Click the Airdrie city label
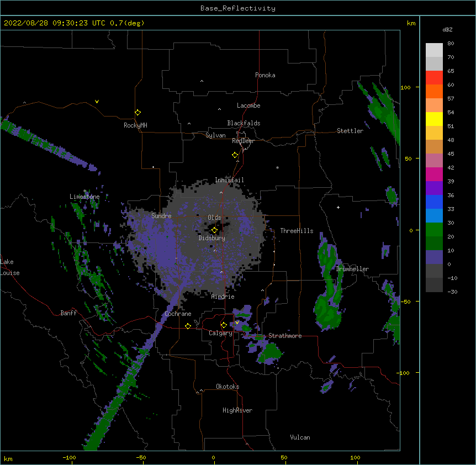The width and height of the screenshot is (476, 465). (223, 297)
